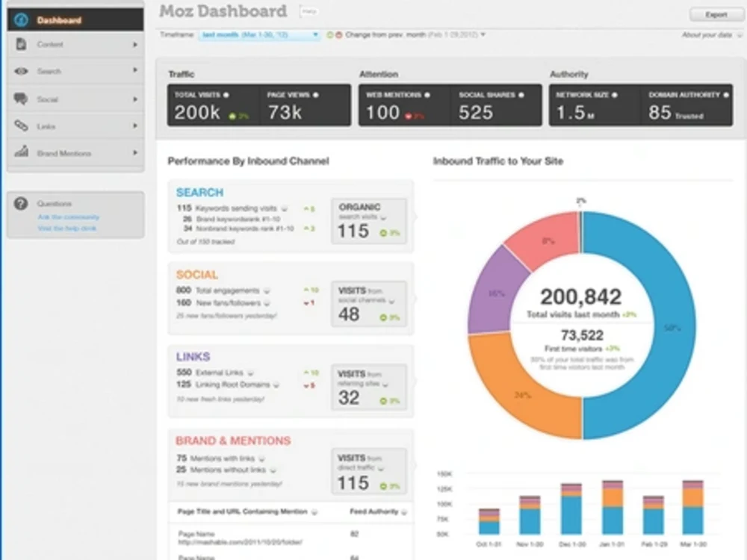Click the Content document icon
Image resolution: width=747 pixels, height=560 pixels.
[21, 44]
